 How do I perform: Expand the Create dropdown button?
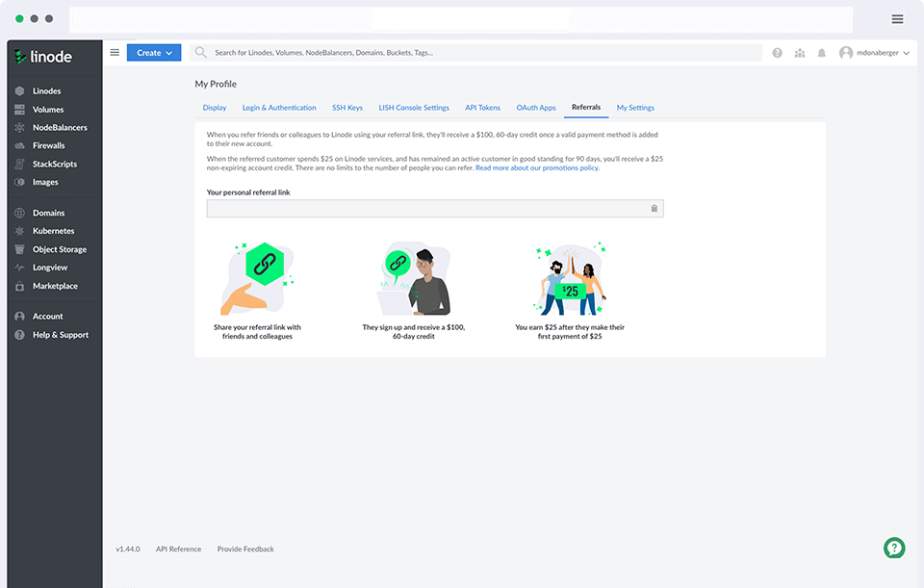[x=154, y=53]
